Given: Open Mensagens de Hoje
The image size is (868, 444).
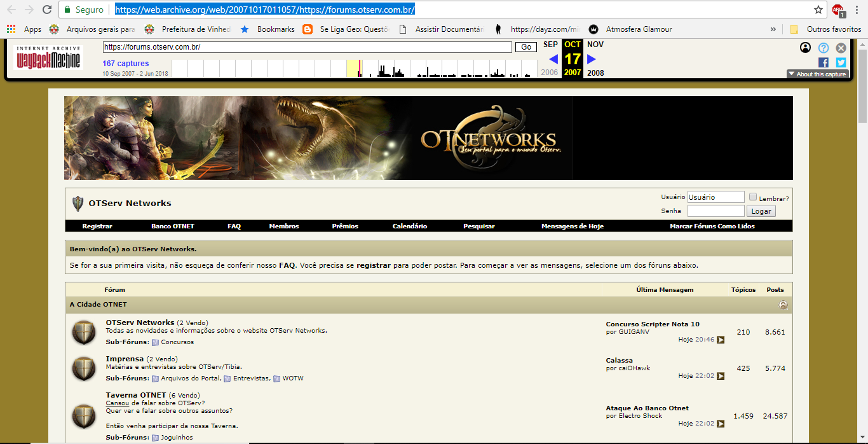Looking at the screenshot, I should (573, 226).
